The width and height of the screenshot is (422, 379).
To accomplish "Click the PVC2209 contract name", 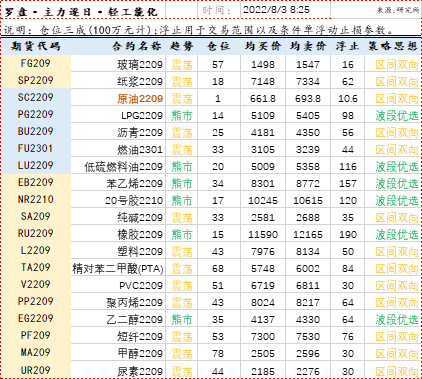I will coord(141,286).
